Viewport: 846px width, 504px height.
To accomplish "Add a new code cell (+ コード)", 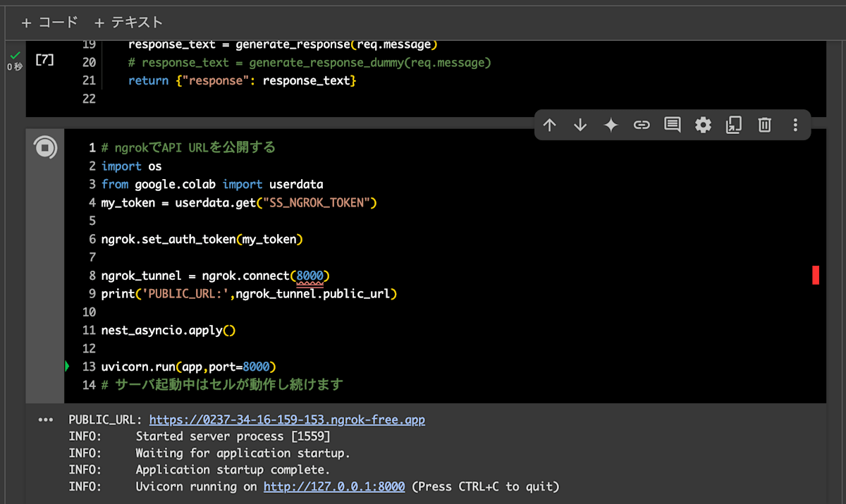I will click(49, 23).
